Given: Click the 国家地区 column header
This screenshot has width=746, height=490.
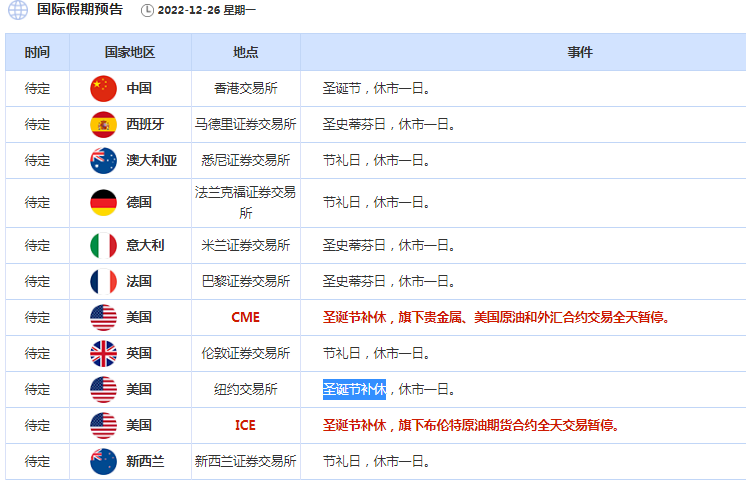Looking at the screenshot, I should (x=130, y=52).
